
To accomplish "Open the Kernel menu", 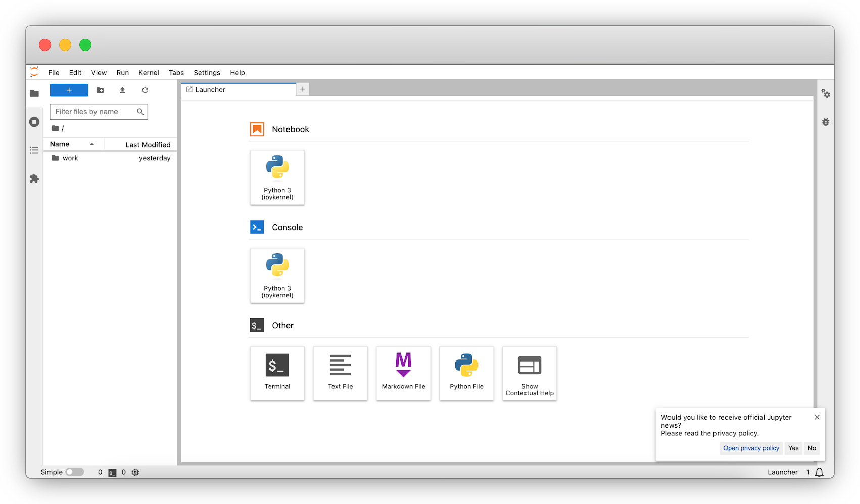I will (149, 73).
